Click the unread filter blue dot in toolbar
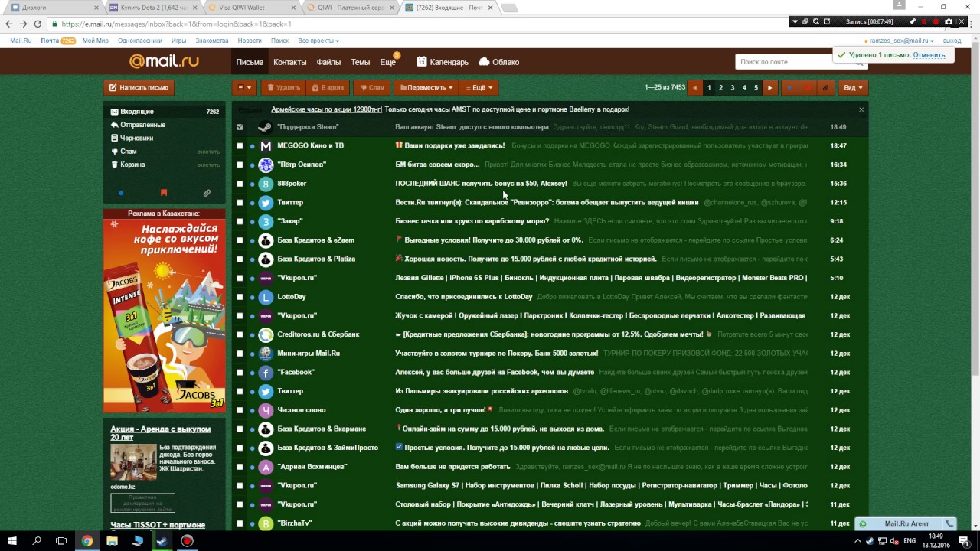The width and height of the screenshot is (980, 551). tap(789, 87)
